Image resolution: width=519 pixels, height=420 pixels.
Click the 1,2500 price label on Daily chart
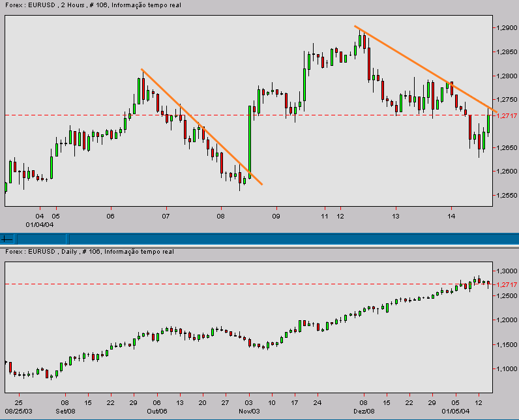[x=507, y=296]
